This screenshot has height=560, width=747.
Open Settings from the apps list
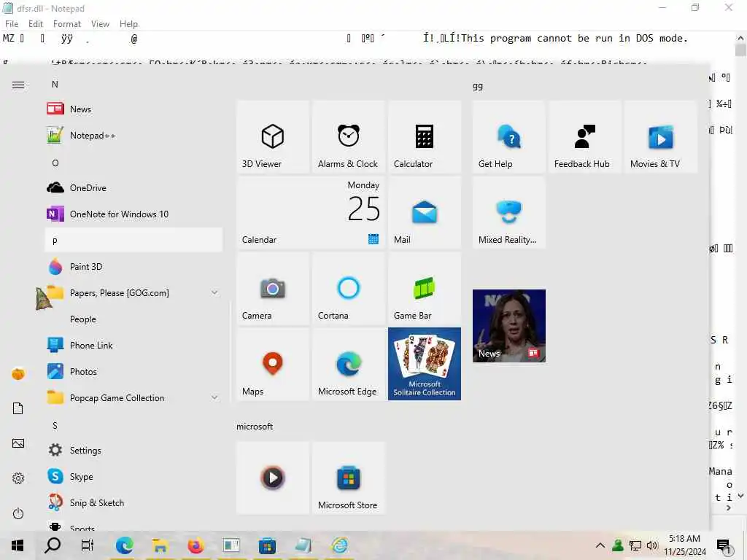click(x=133, y=451)
